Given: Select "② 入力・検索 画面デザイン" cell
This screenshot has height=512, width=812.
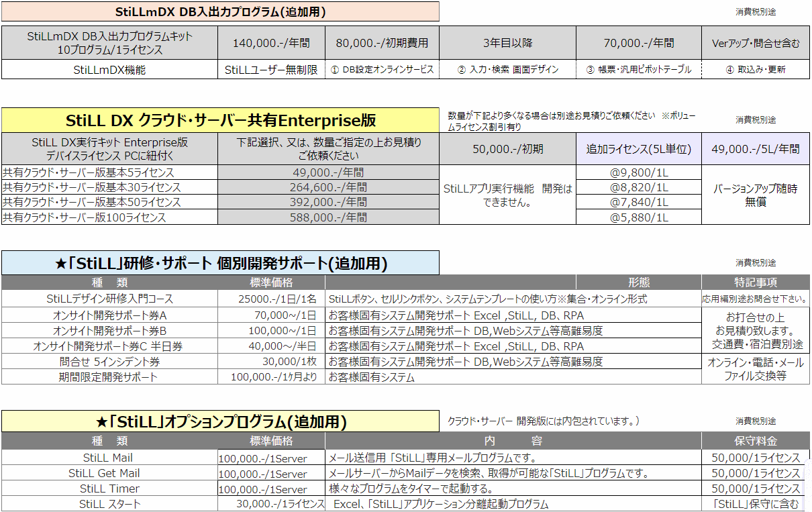Looking at the screenshot, I should [507, 69].
